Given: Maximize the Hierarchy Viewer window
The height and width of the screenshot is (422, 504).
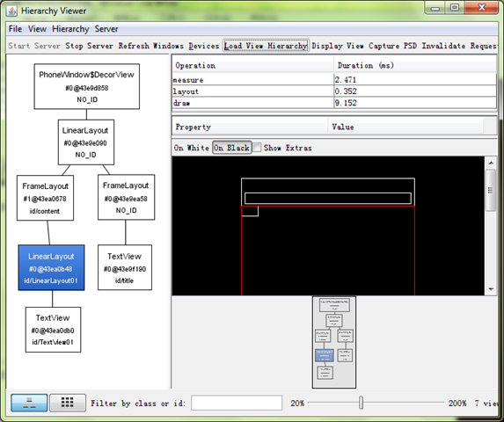Looking at the screenshot, I should click(x=455, y=8).
